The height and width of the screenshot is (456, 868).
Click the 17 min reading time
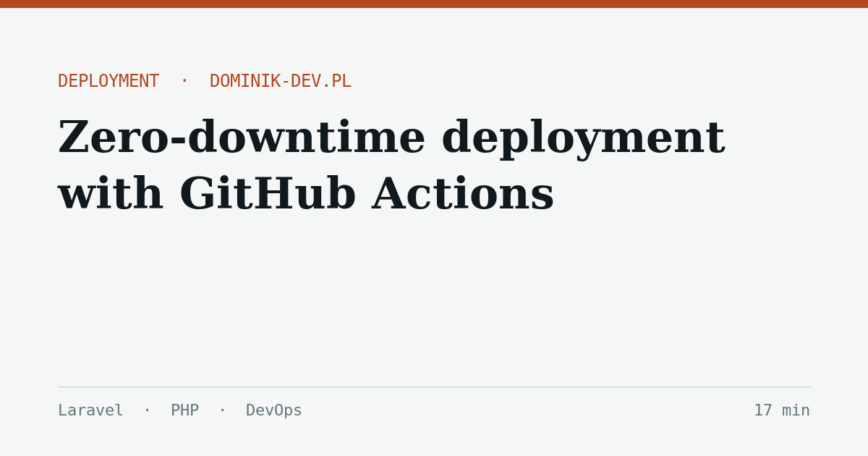click(782, 410)
